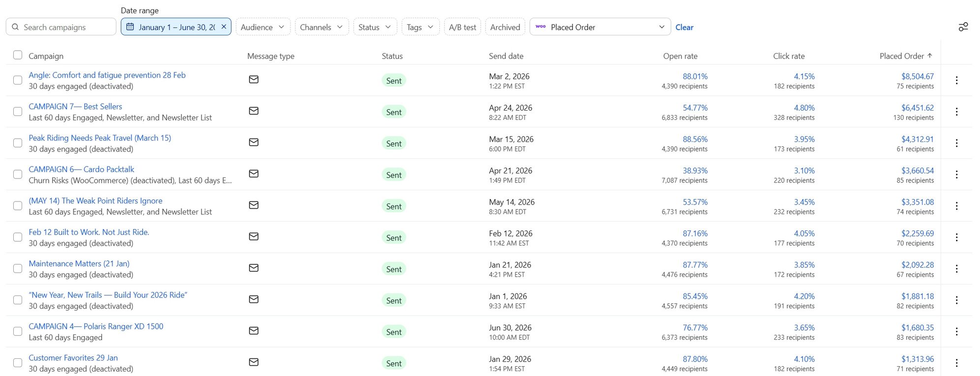Click email envelope icon for CAMPAIGN 4 row
The height and width of the screenshot is (376, 980).
click(254, 331)
